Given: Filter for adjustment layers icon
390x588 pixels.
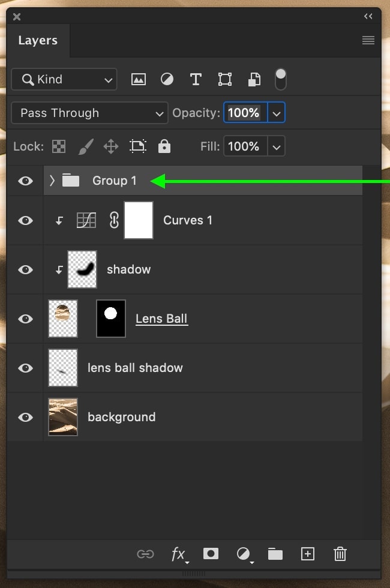Looking at the screenshot, I should (x=167, y=79).
